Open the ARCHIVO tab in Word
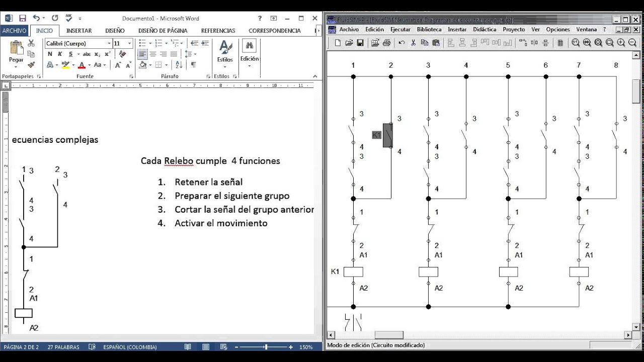Image resolution: width=644 pixels, height=362 pixels. tap(14, 30)
